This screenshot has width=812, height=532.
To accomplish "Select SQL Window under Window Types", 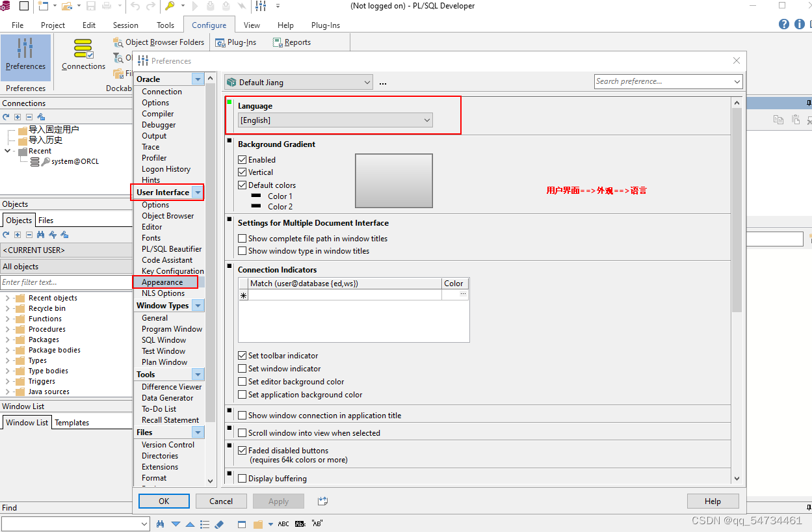I will [164, 340].
